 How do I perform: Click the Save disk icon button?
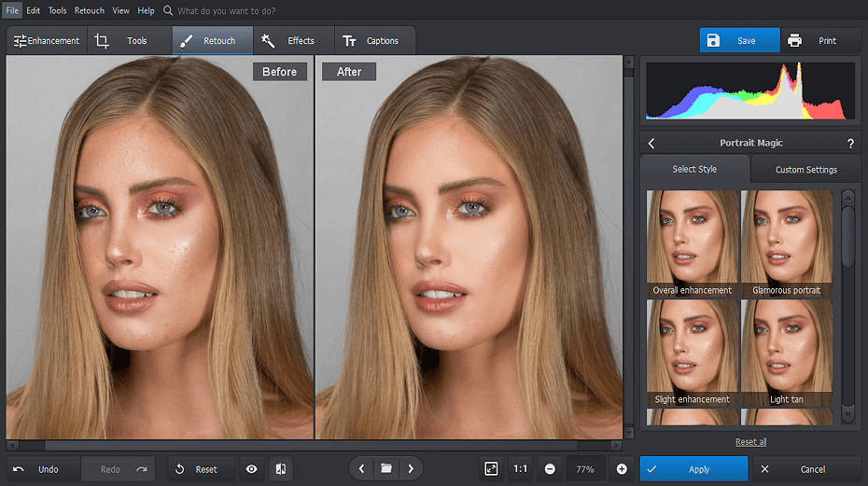714,41
